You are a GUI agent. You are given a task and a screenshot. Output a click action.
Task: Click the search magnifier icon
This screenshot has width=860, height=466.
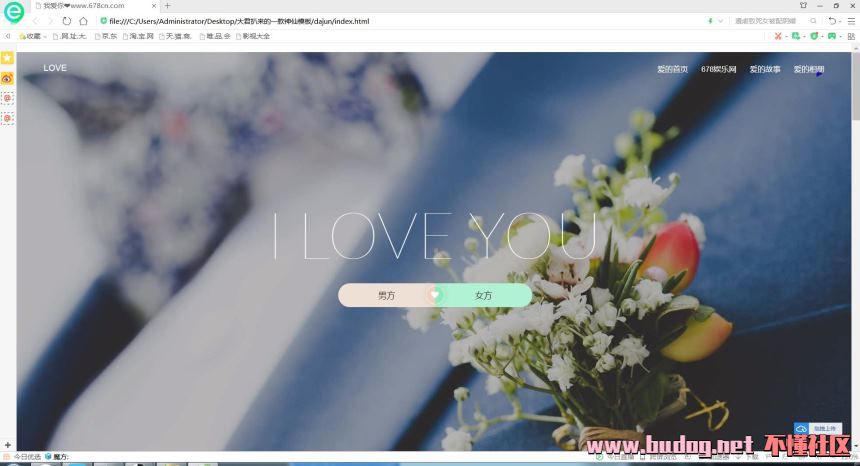point(813,21)
